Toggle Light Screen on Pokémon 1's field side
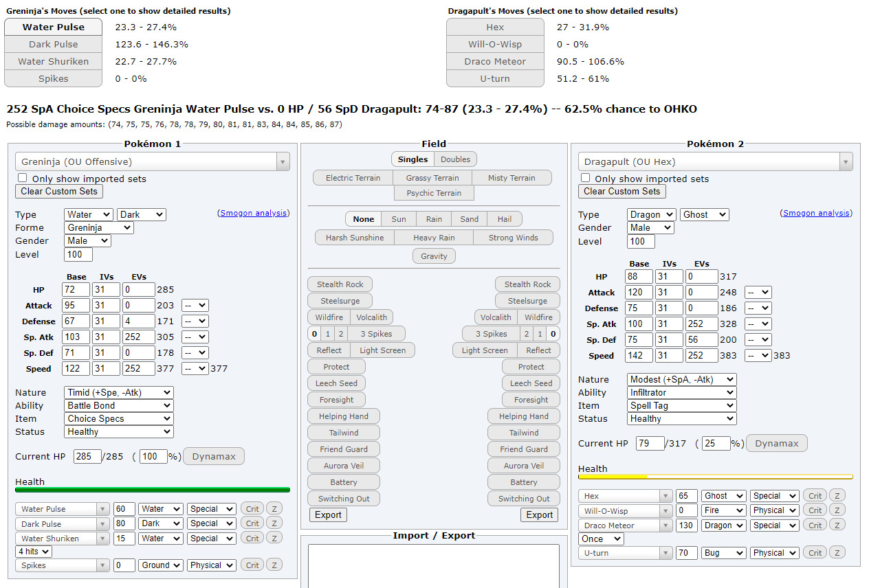This screenshot has width=869, height=588. pos(383,350)
